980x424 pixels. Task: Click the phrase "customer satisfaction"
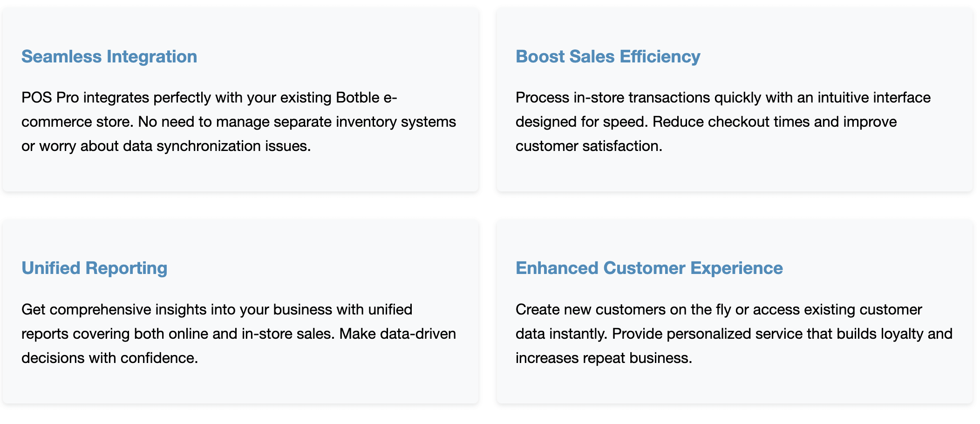click(588, 146)
